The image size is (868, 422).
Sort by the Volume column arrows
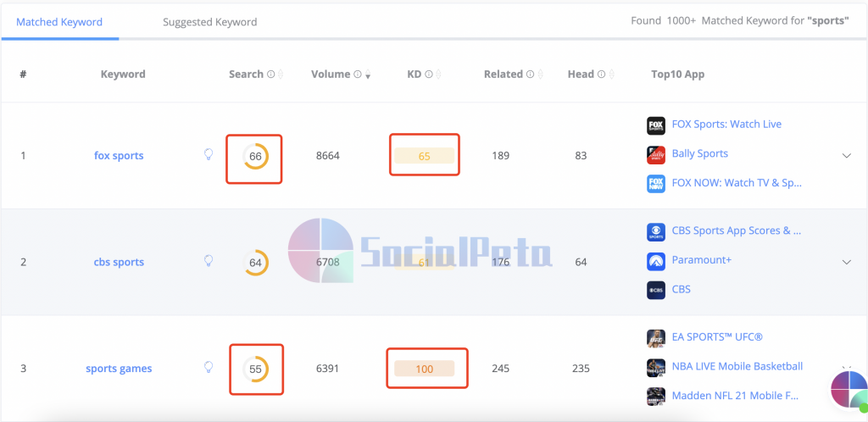368,74
